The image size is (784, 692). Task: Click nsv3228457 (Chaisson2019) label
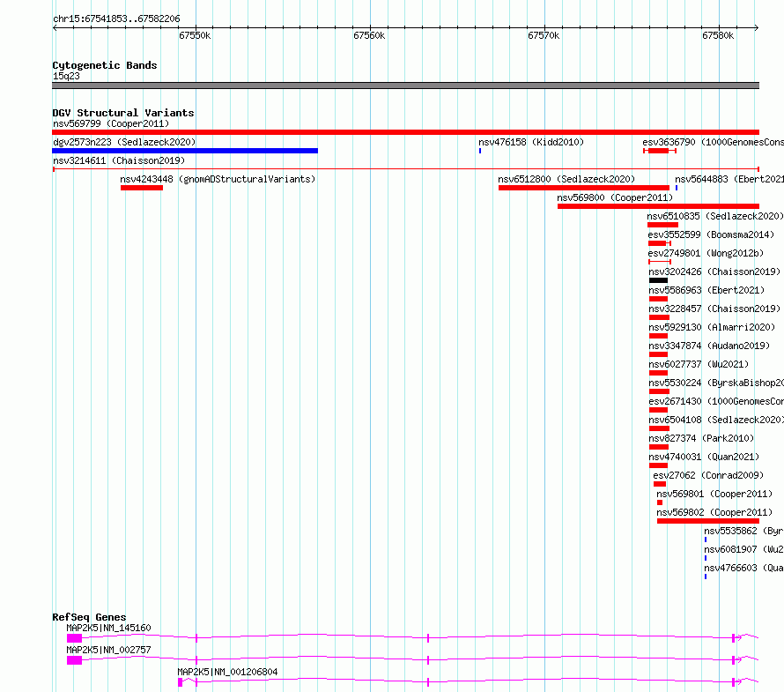click(x=714, y=309)
